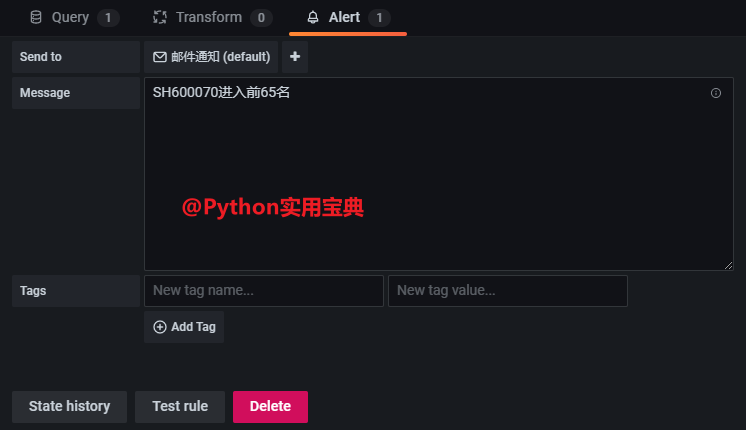Click the bell icon on Alert tab
This screenshot has width=746, height=430.
pos(313,17)
